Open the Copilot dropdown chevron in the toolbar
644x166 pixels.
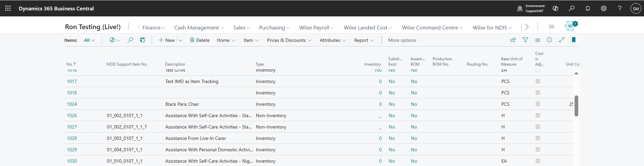pyautogui.click(x=118, y=40)
